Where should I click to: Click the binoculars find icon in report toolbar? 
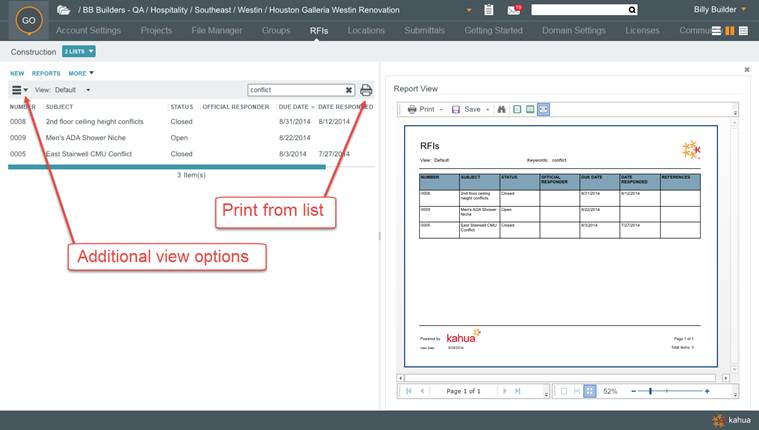pos(502,109)
